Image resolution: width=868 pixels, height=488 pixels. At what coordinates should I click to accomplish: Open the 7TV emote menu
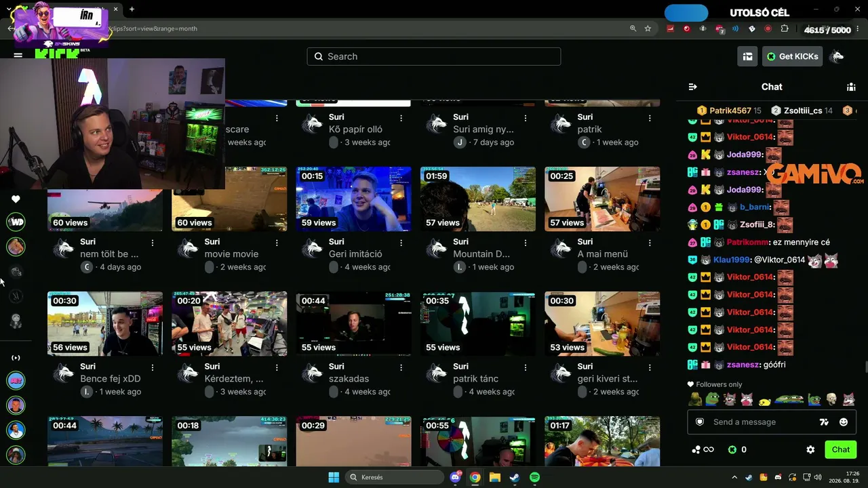824,422
